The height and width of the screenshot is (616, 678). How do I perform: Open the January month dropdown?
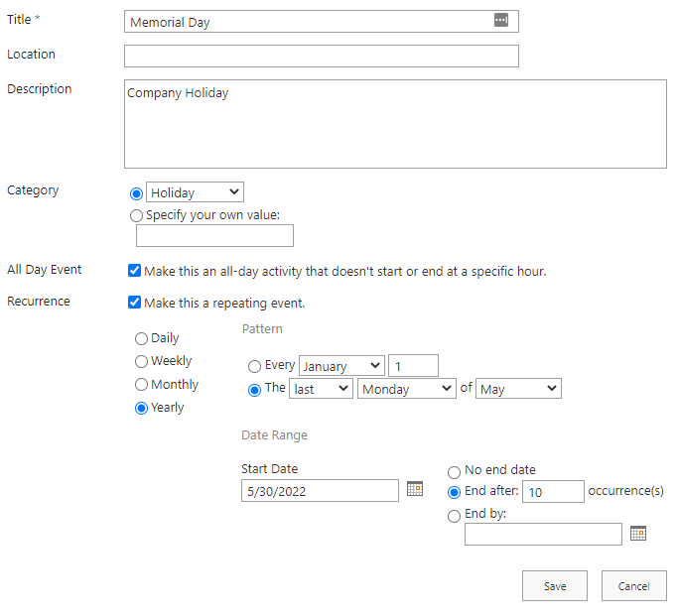tap(341, 366)
